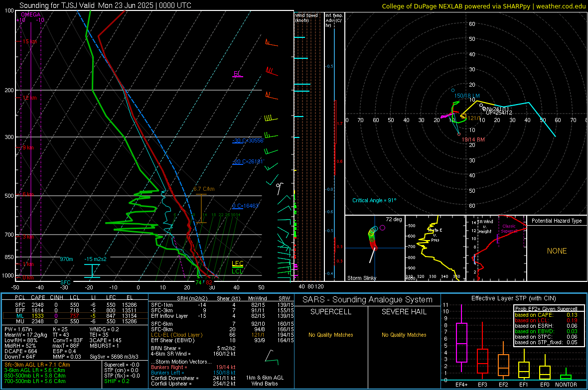This screenshot has height=390, width=588.
Task: Click the based on LCL: 0.19 line
Action: (x=546, y=320)
